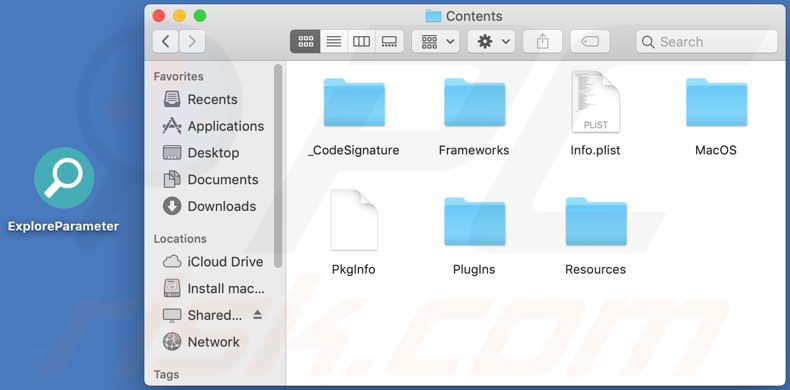Select the Resources folder icon
Viewport: 790px width, 390px height.
coord(596,222)
